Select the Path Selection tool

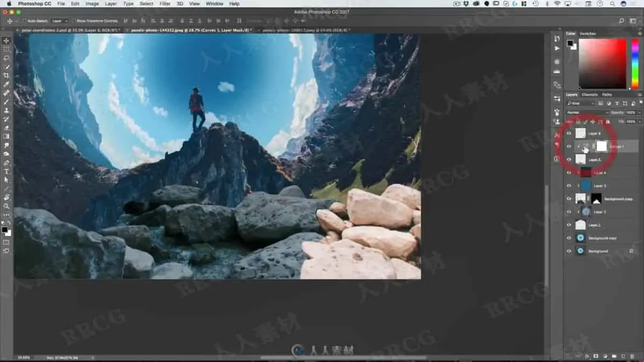tap(6, 180)
